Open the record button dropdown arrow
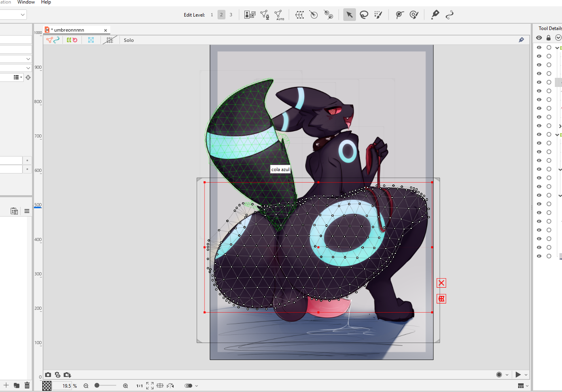The height and width of the screenshot is (392, 562). (507, 375)
